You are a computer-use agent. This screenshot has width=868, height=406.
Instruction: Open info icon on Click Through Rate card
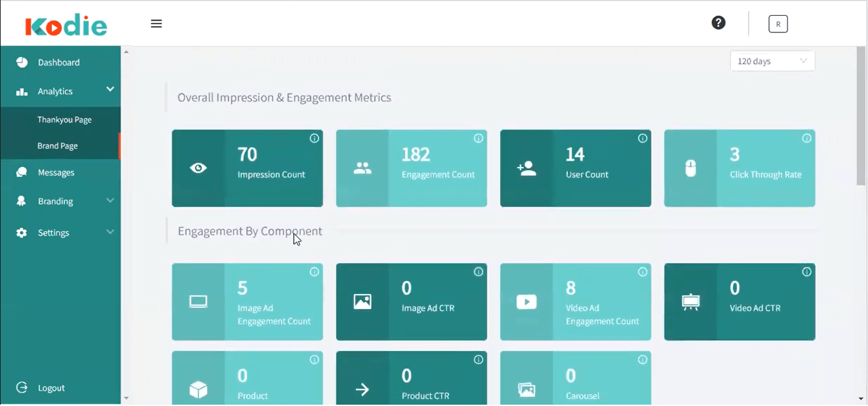point(806,138)
